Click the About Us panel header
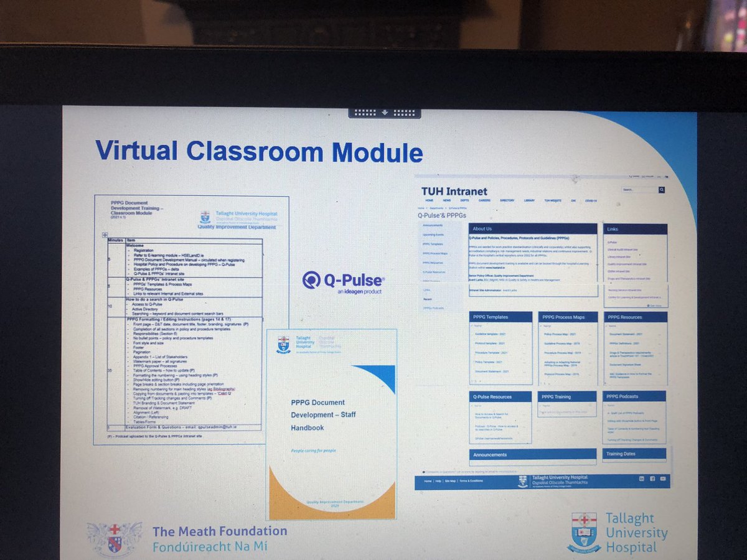The height and width of the screenshot is (560, 747). pos(533,228)
